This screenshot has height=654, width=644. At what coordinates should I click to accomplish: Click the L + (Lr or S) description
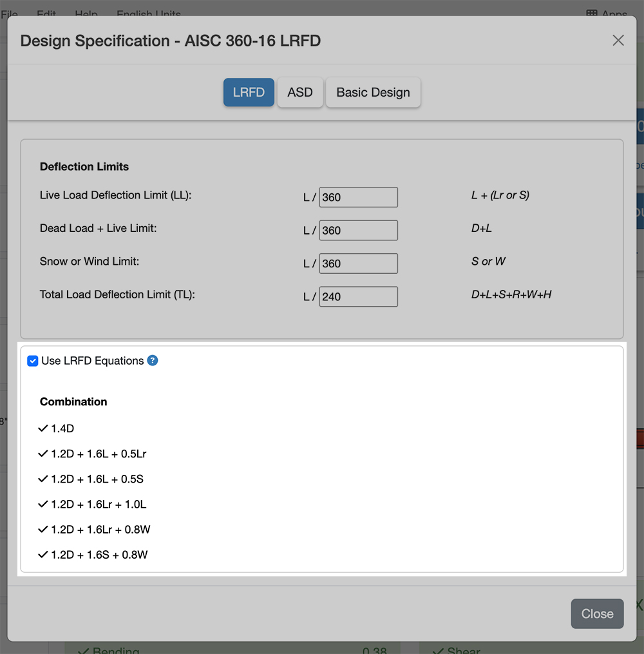500,195
